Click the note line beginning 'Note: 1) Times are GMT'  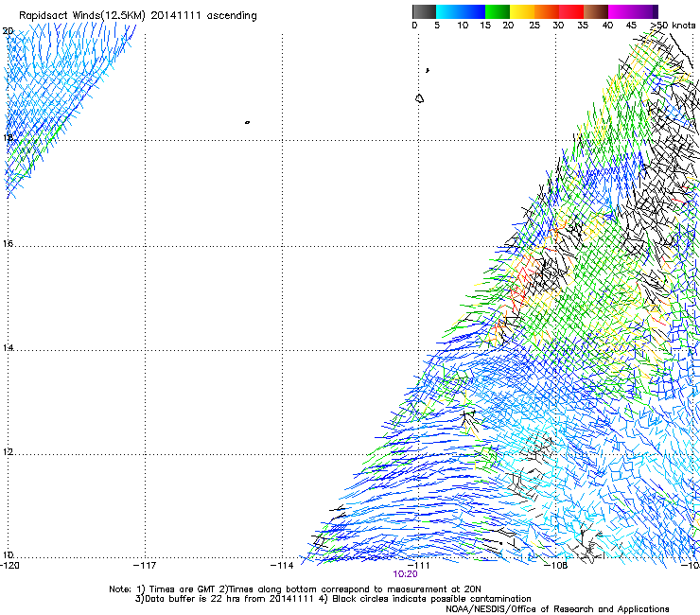click(x=294, y=589)
